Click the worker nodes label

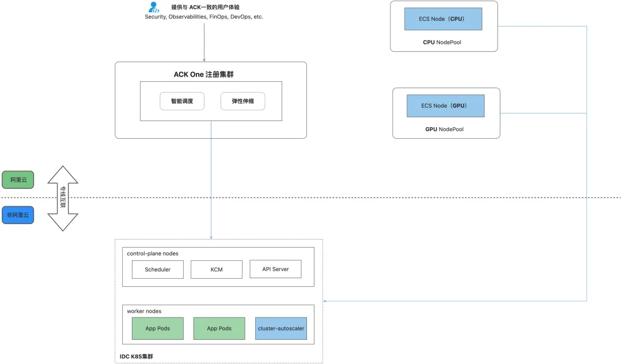point(144,311)
